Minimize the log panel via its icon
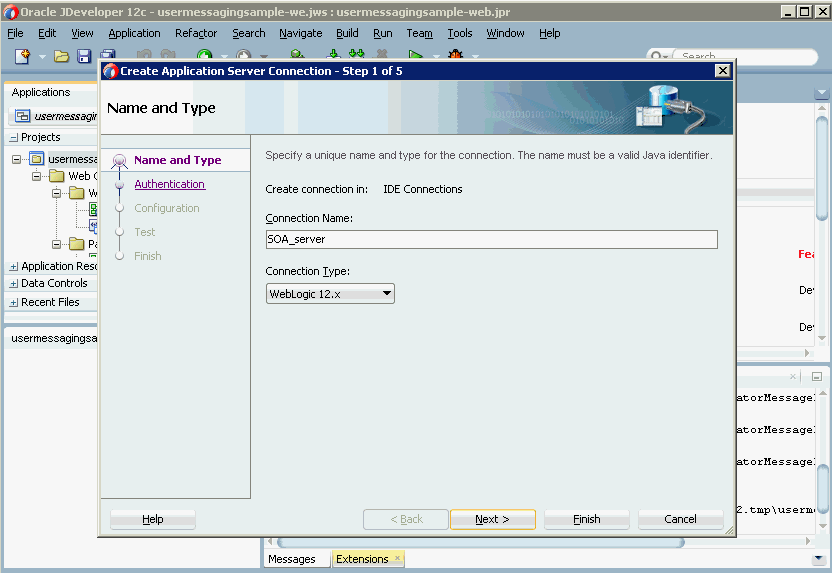The height and width of the screenshot is (573, 832). pyautogui.click(x=817, y=377)
